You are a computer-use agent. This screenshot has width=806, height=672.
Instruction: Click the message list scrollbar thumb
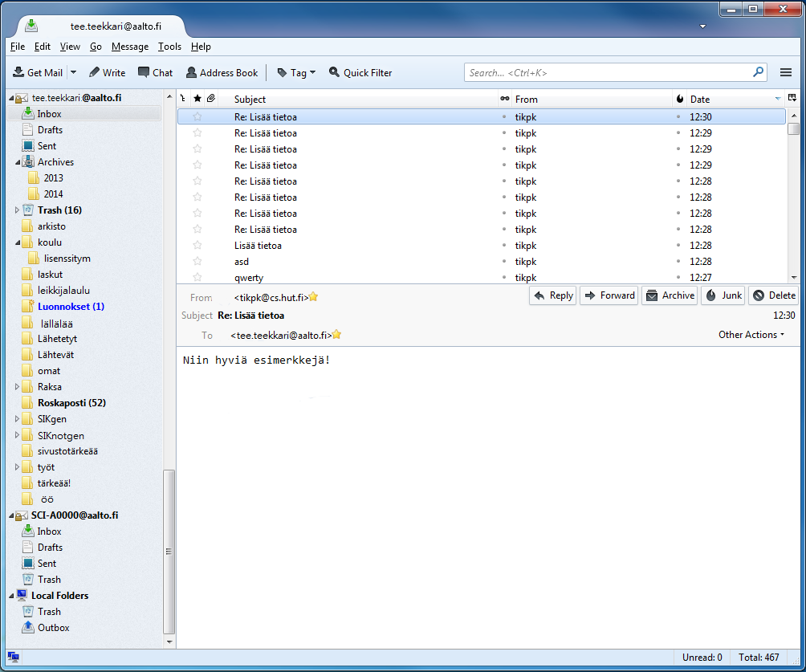pos(793,129)
